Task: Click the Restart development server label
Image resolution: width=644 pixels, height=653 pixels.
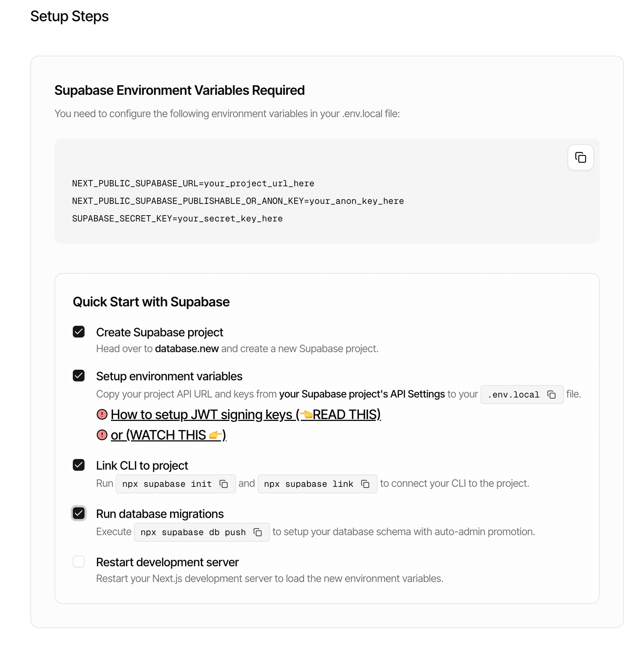Action: tap(167, 562)
